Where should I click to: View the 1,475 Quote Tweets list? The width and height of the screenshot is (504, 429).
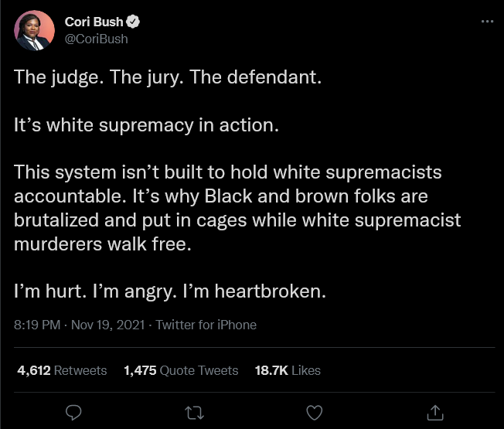pos(181,370)
